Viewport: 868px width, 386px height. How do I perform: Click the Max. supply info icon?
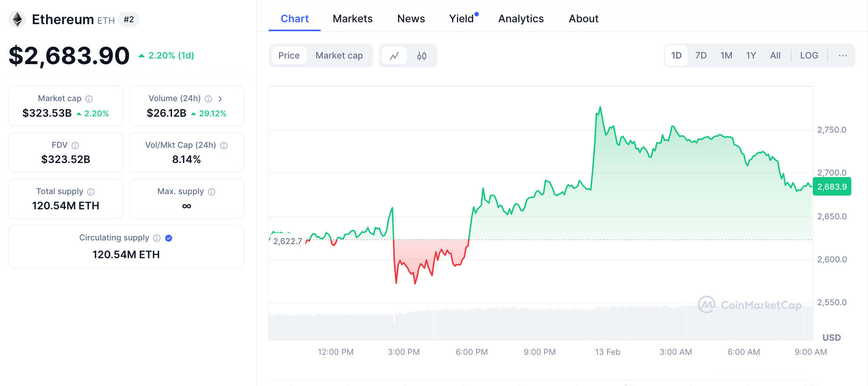click(x=212, y=192)
